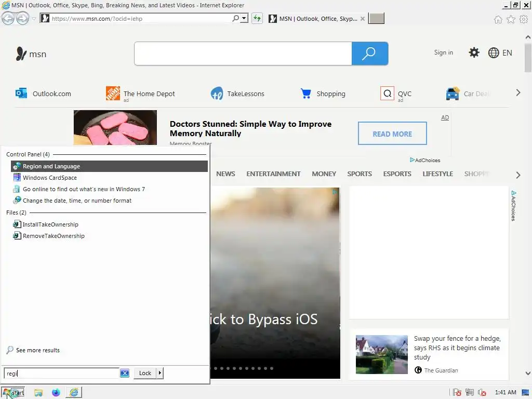The width and height of the screenshot is (532, 399).
Task: Open the hedge article house thumbnail
Action: point(382,354)
